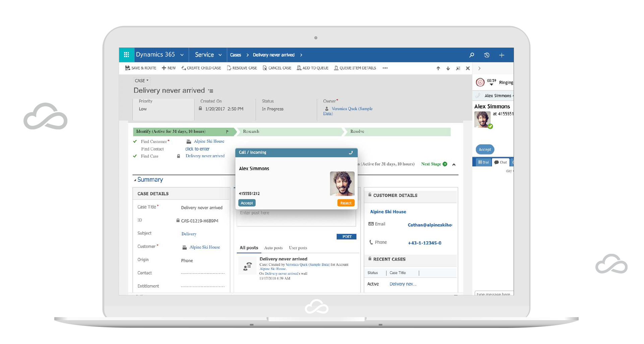Click Create Child Case command

pyautogui.click(x=201, y=68)
